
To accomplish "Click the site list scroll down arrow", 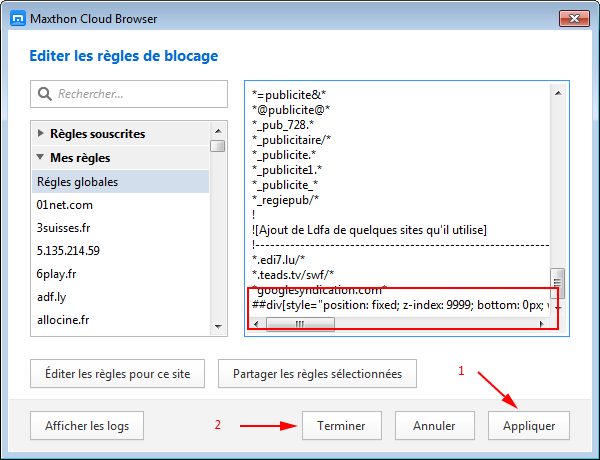I will [218, 326].
